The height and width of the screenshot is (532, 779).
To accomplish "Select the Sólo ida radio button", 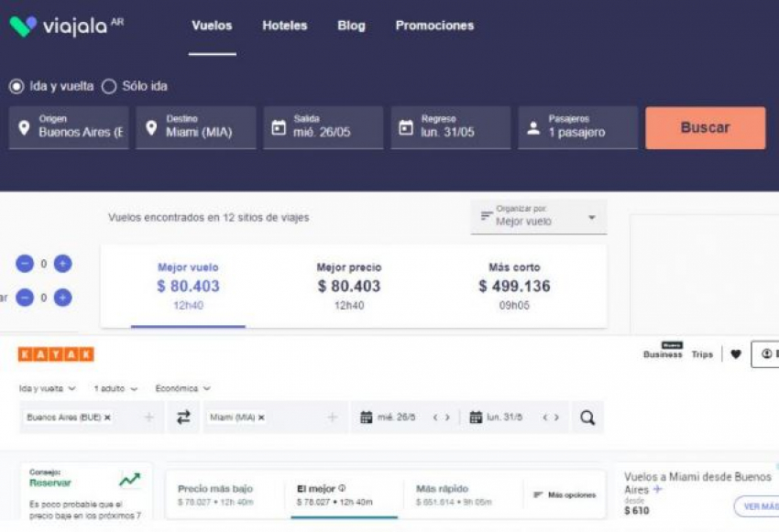I will (x=109, y=86).
